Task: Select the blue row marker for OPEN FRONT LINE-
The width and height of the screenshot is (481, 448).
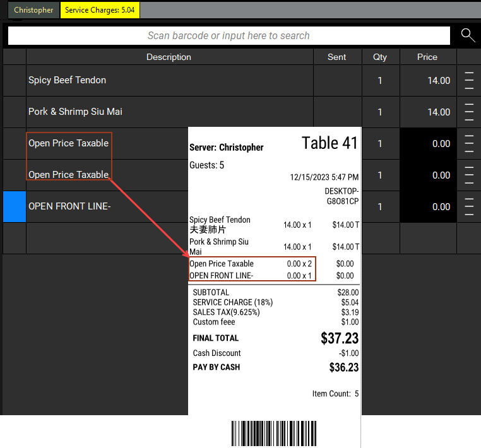Action: coord(15,206)
